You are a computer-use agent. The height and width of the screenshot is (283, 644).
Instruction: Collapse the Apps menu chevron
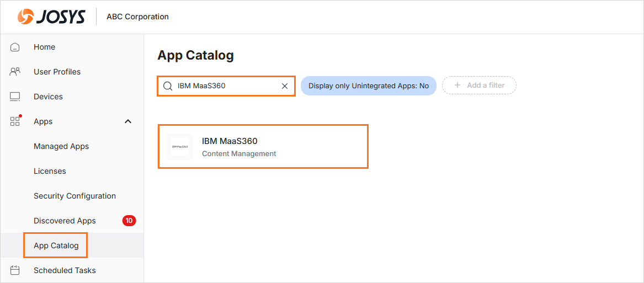(128, 121)
